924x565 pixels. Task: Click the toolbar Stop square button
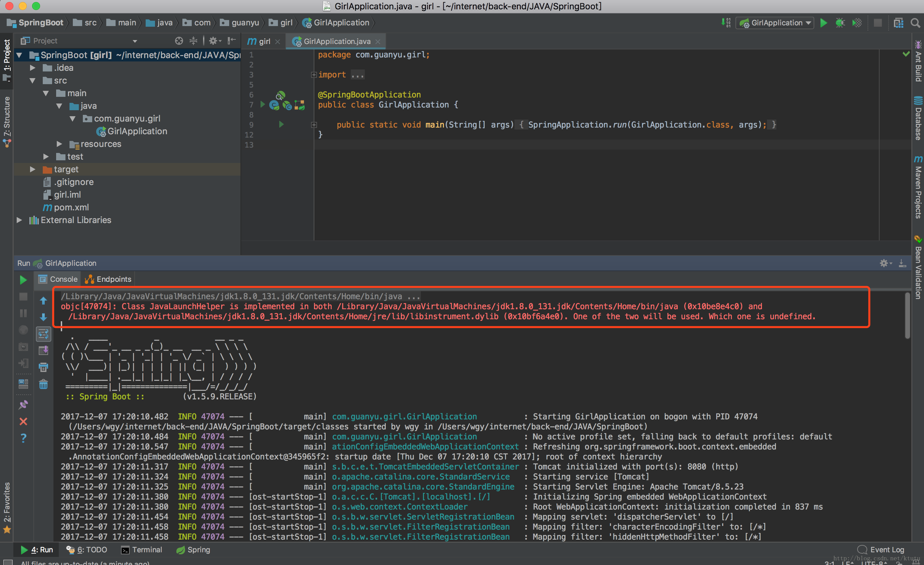tap(878, 23)
